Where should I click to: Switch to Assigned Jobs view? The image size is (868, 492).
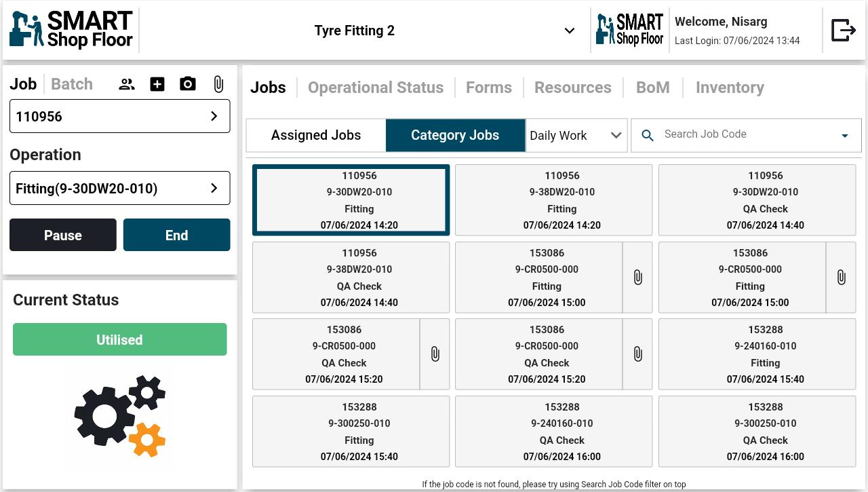click(316, 136)
